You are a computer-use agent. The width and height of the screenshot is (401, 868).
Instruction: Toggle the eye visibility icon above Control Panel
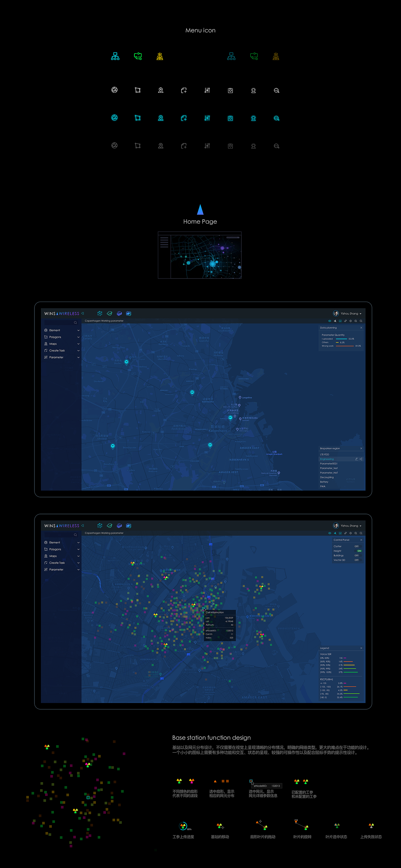tap(330, 533)
